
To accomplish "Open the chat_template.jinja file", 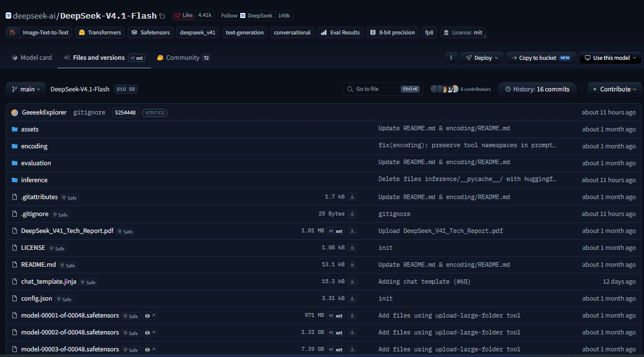I will [48, 281].
